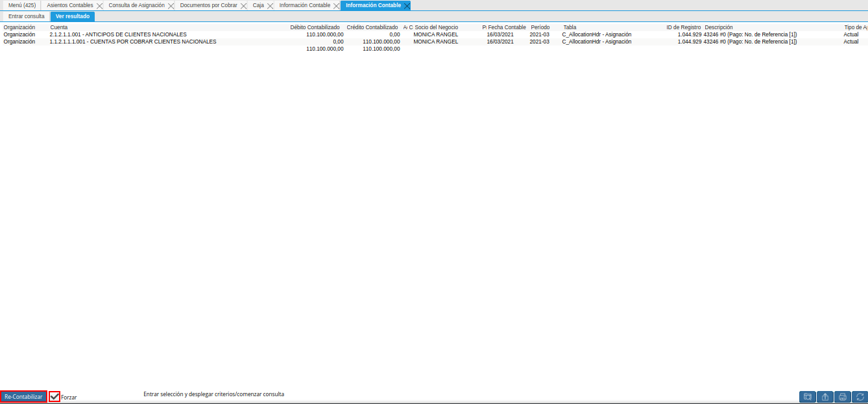Click the Fecha Contable column header
This screenshot has height=404, width=868.
coord(507,27)
